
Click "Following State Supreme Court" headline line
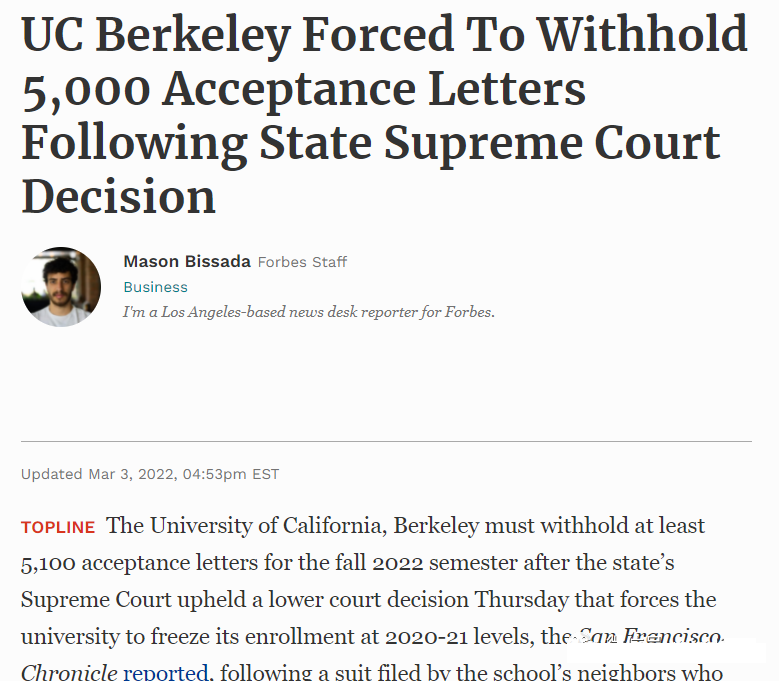point(370,143)
